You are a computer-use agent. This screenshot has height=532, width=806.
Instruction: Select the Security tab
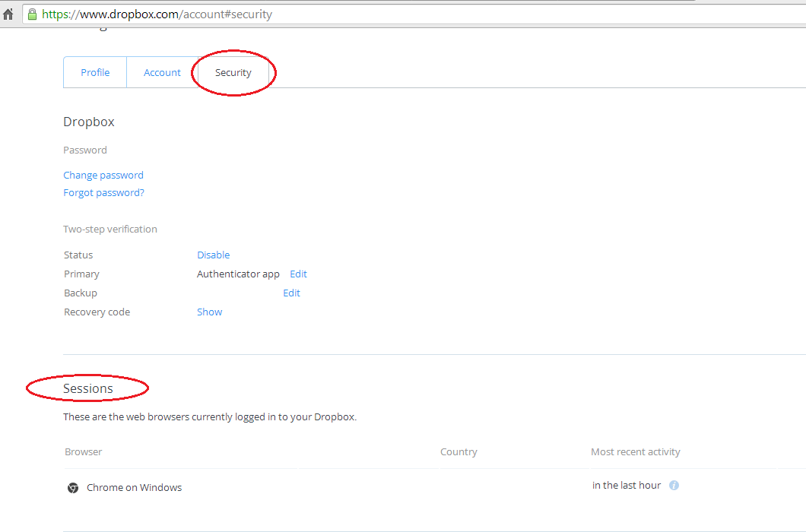click(233, 73)
